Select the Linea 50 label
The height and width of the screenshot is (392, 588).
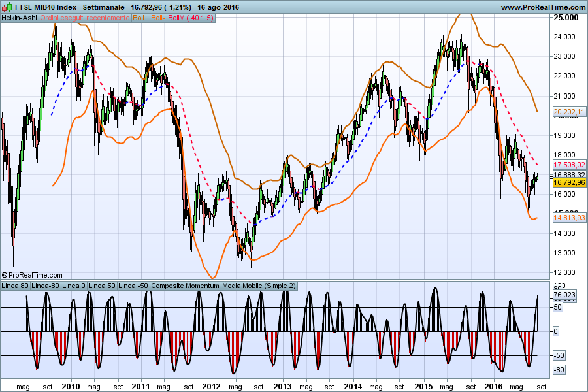coord(102,286)
